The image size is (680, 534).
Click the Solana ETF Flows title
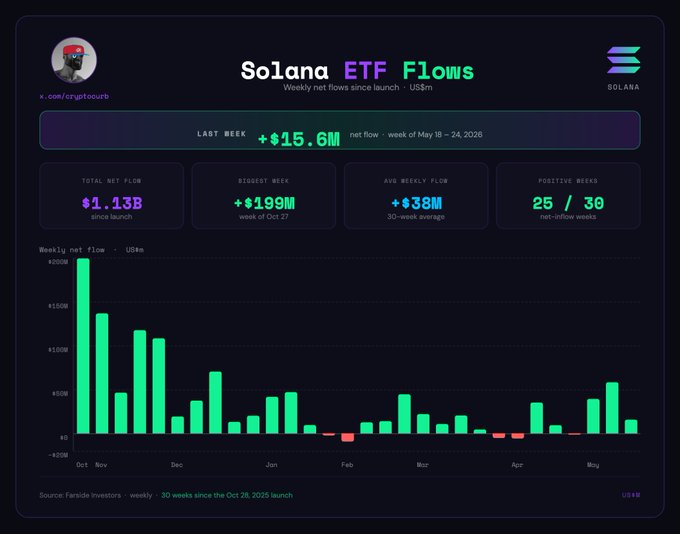tap(357, 70)
